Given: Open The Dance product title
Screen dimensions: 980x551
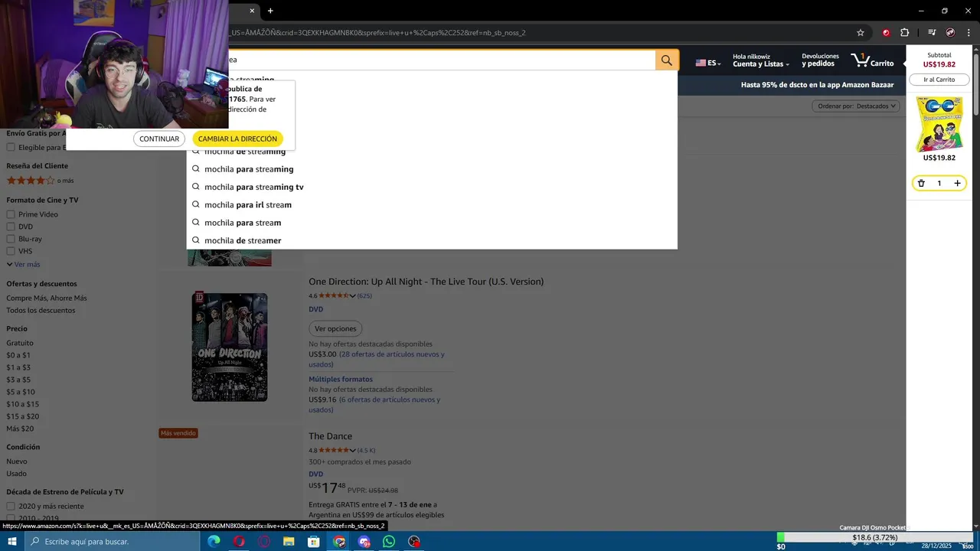Looking at the screenshot, I should tap(330, 436).
